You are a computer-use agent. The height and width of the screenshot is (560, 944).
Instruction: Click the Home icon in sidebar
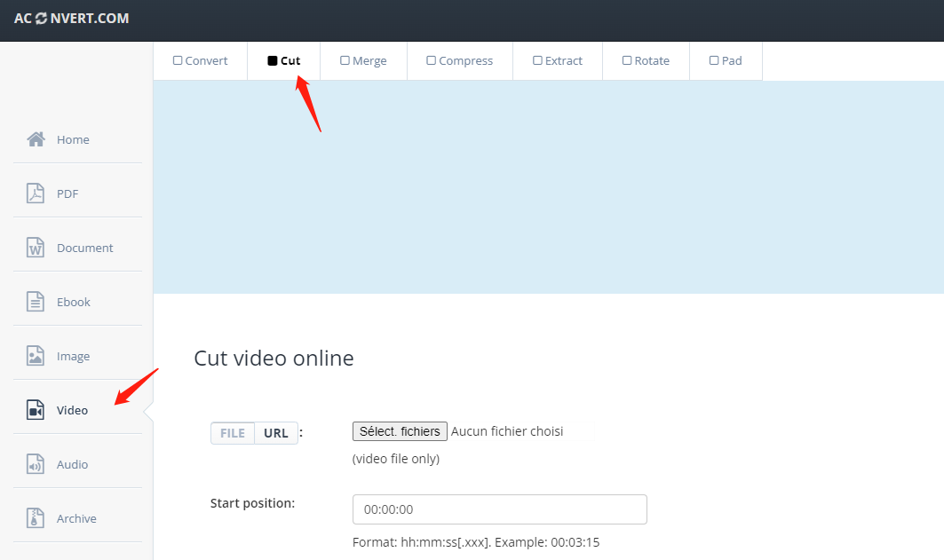(x=36, y=139)
